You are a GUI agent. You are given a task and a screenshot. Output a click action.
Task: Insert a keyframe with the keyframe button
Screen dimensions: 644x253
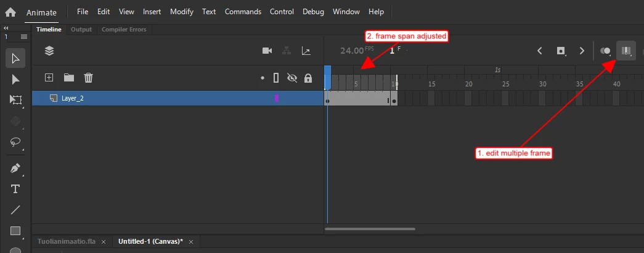[x=561, y=51]
